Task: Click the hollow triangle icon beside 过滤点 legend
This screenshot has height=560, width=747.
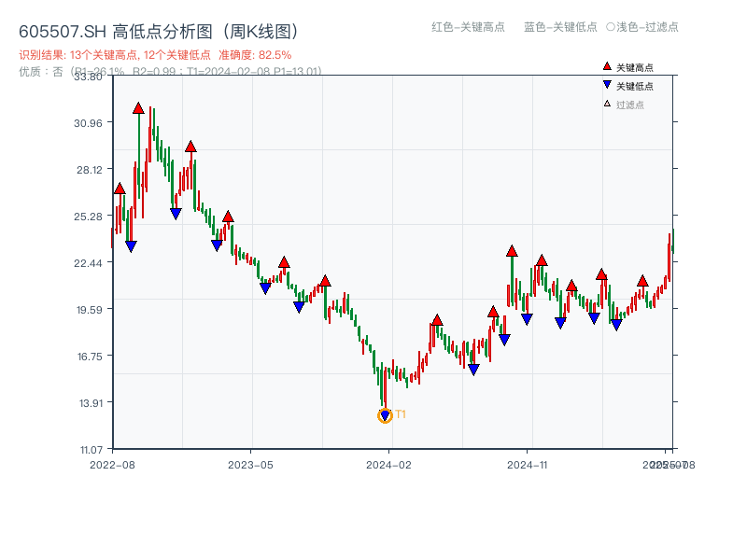Action: point(607,104)
